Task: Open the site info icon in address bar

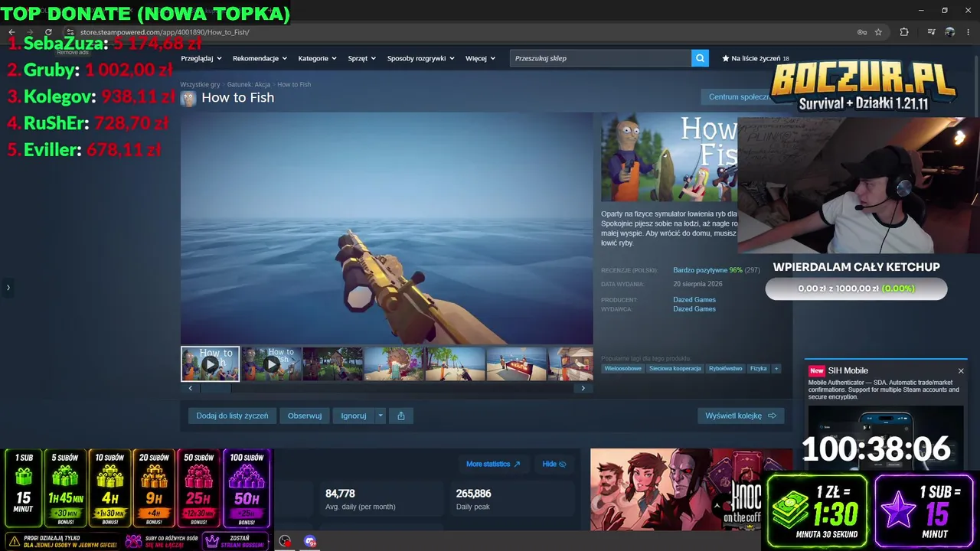Action: pos(70,32)
